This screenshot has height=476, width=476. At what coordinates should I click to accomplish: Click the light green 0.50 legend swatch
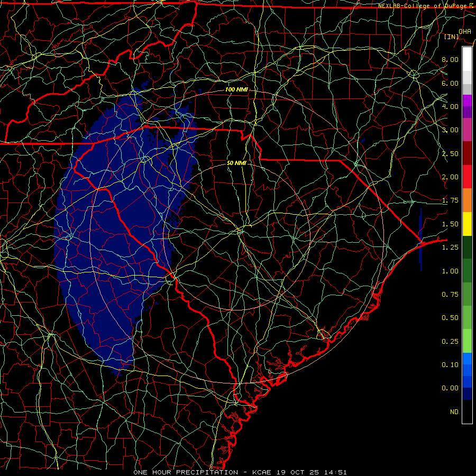click(x=467, y=317)
